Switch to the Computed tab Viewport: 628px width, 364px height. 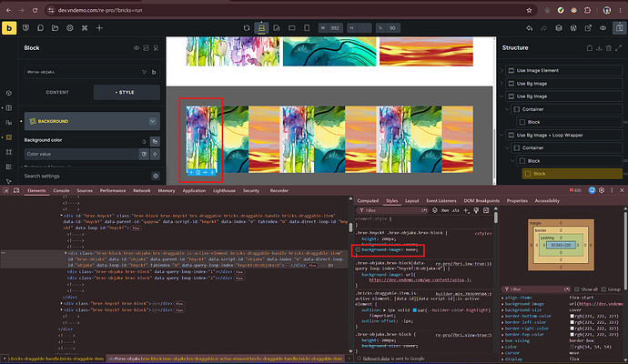368,200
